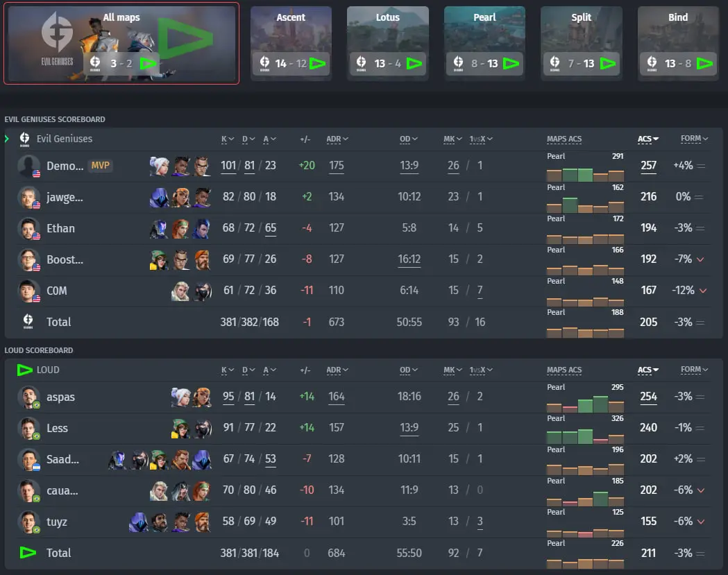The width and height of the screenshot is (728, 575).
Task: Switch to the Ascent map tab
Action: 291,43
